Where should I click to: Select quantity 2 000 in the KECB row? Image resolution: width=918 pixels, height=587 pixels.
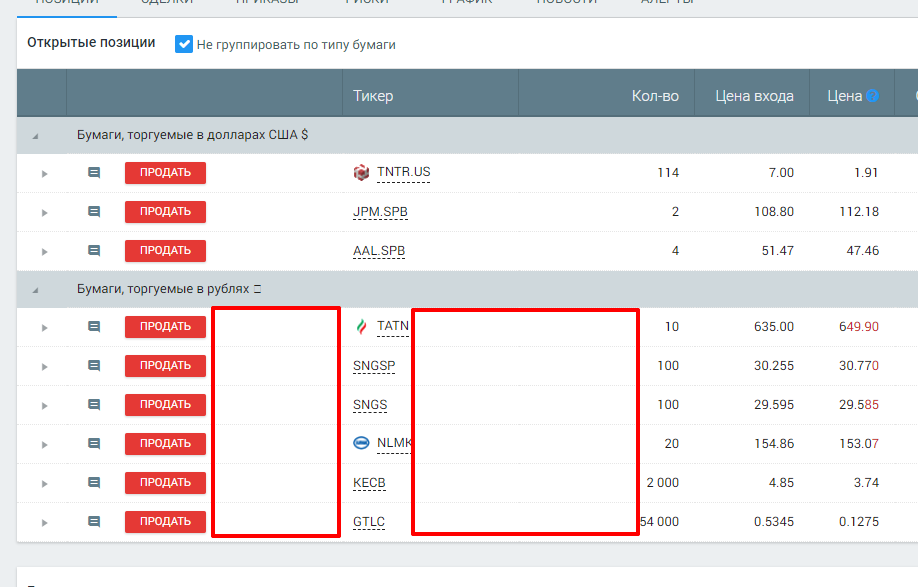(662, 483)
